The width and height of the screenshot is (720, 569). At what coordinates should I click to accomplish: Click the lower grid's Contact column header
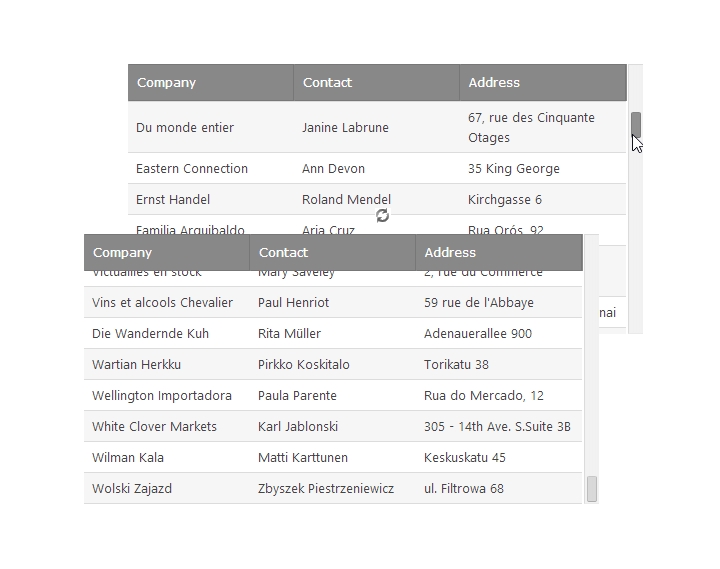(x=332, y=253)
